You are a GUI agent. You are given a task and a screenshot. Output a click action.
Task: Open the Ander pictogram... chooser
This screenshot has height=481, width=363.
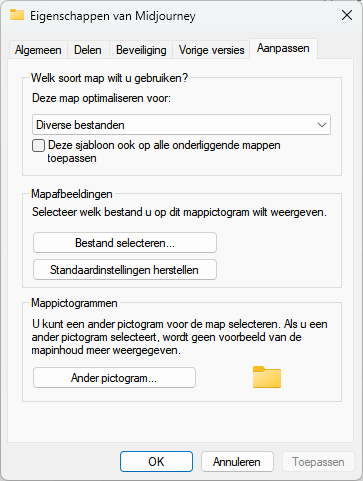[114, 378]
